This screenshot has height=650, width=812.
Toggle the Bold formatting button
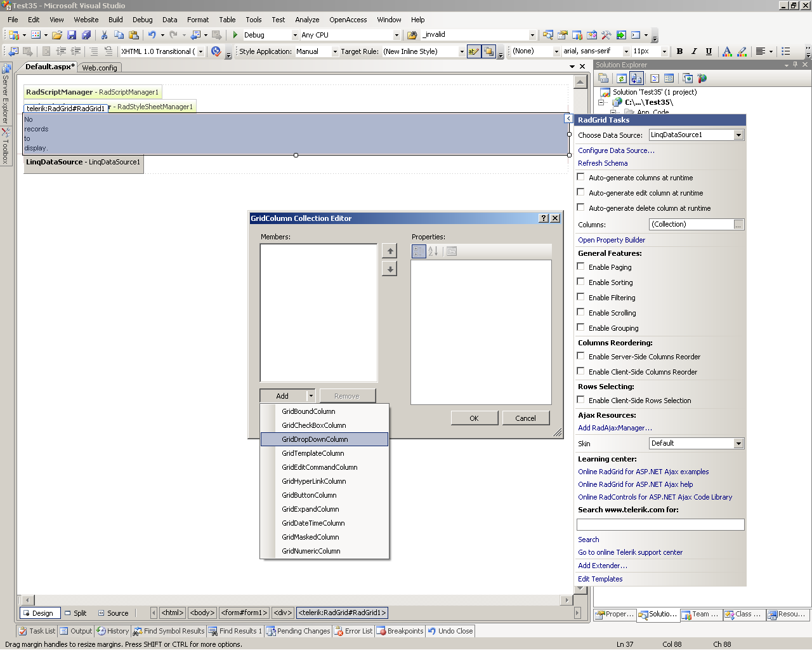point(679,51)
